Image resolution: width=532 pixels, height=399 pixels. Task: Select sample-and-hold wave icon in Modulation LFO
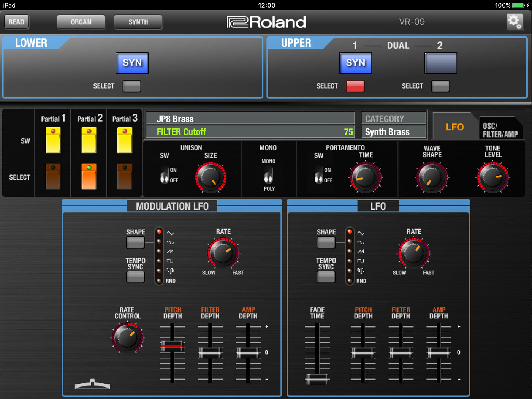[x=170, y=271]
